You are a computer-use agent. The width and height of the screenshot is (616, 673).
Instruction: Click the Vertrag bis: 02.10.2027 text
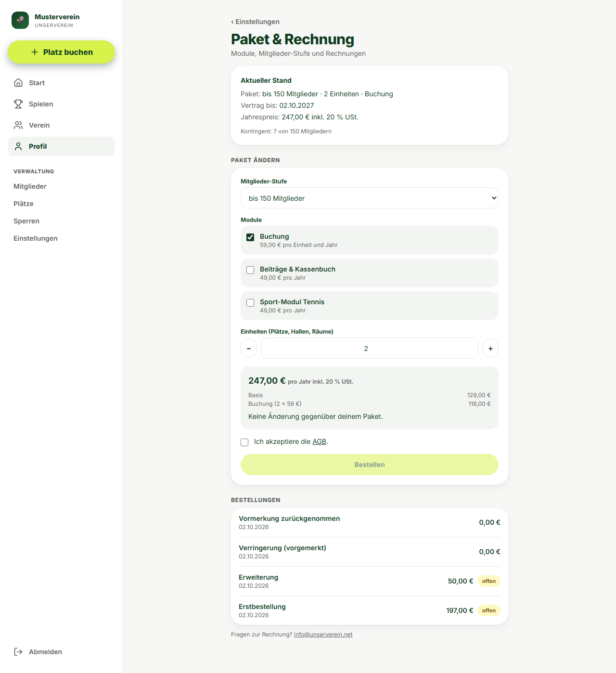[x=277, y=105]
